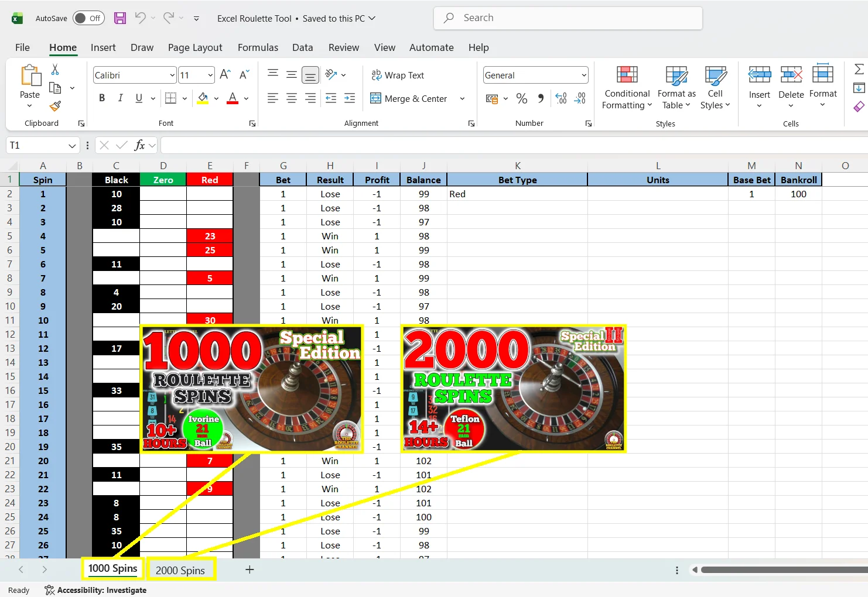Screen dimensions: 868x597
Task: Open the General number format dropdown
Action: 584,75
